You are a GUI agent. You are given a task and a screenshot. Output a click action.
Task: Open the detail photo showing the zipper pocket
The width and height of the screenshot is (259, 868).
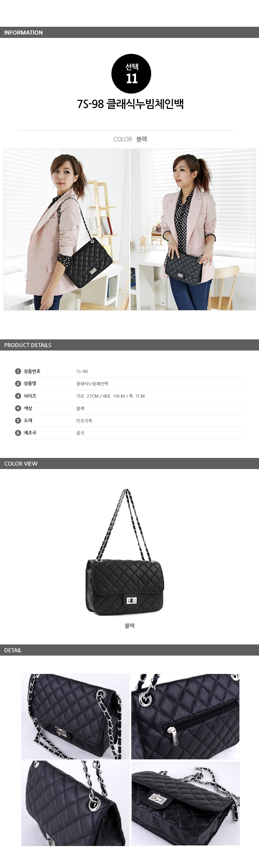185,716
